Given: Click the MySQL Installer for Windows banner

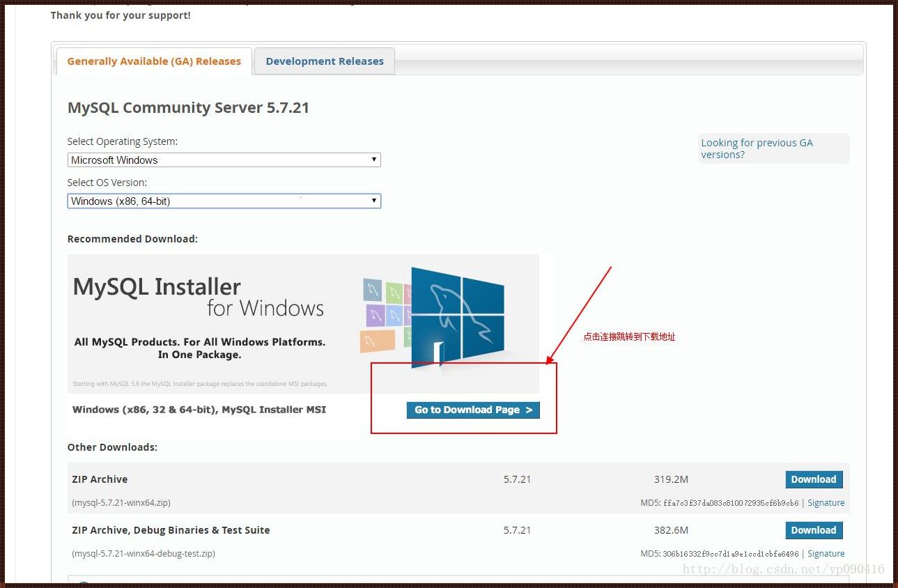Looking at the screenshot, I should coord(303,323).
